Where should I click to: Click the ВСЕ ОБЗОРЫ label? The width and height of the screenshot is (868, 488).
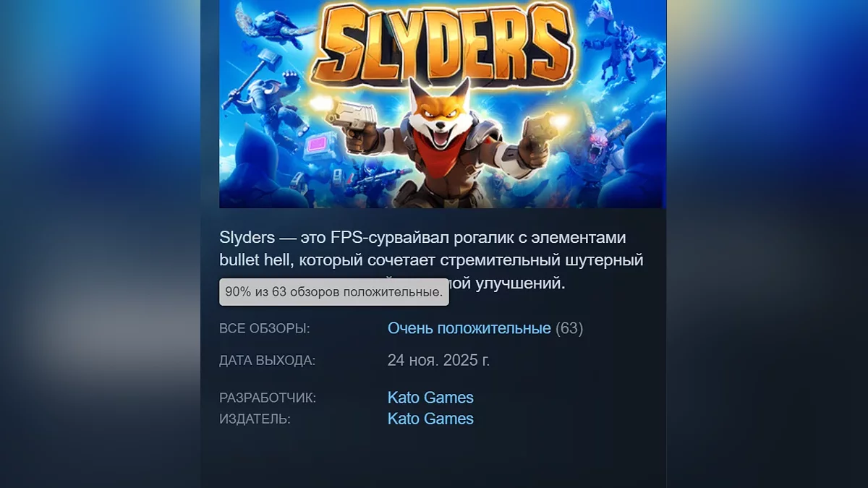[x=265, y=329]
